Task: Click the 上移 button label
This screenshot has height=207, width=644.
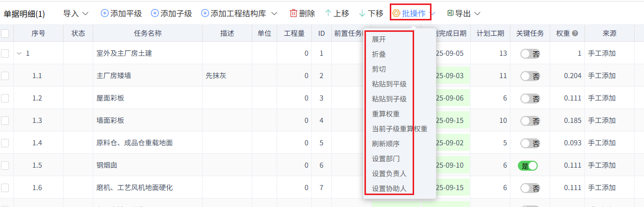Action: [342, 13]
